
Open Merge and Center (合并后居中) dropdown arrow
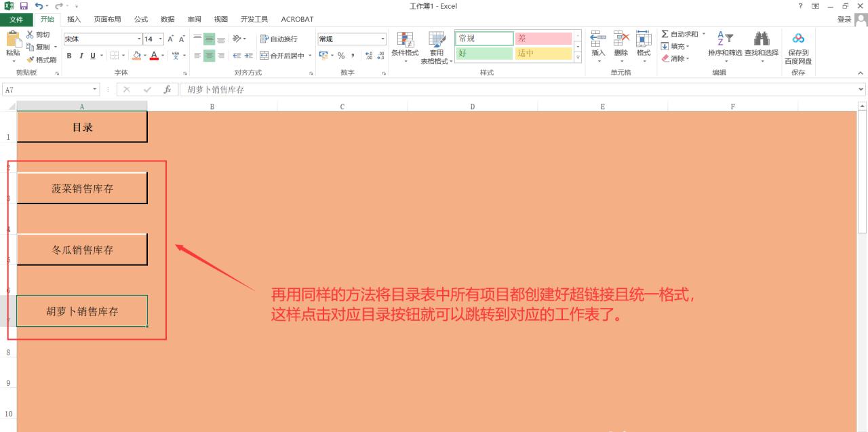click(x=310, y=56)
